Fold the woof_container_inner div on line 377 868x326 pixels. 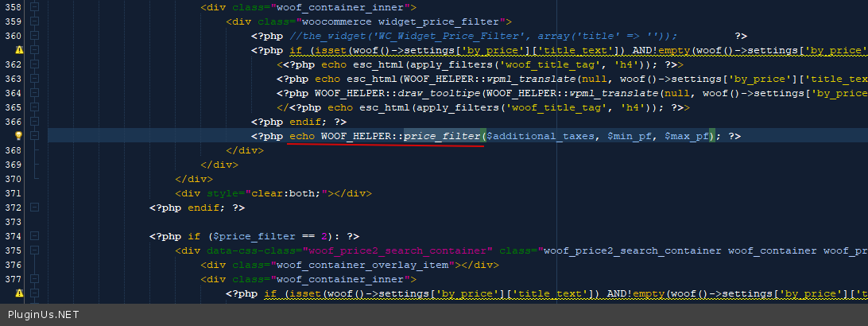35,279
